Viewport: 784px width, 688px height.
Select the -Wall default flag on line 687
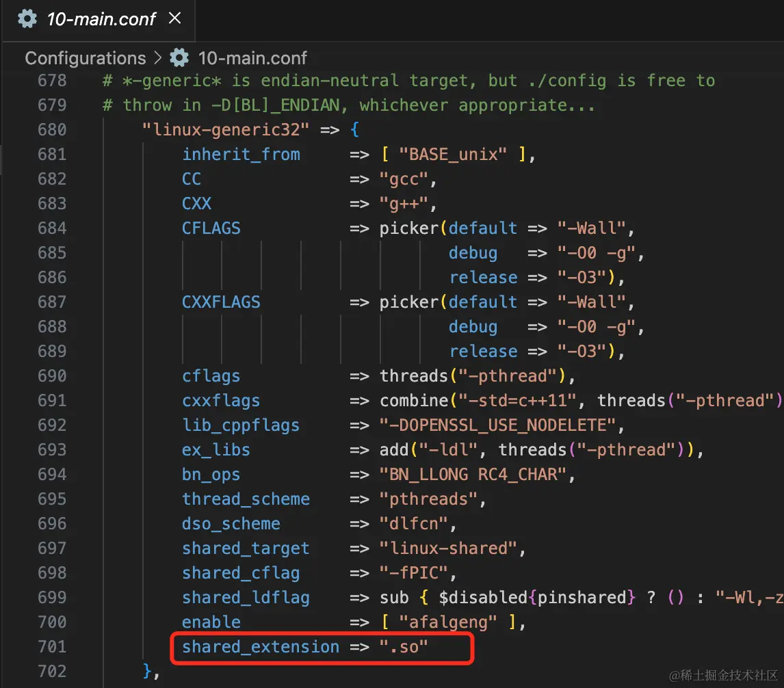point(592,302)
